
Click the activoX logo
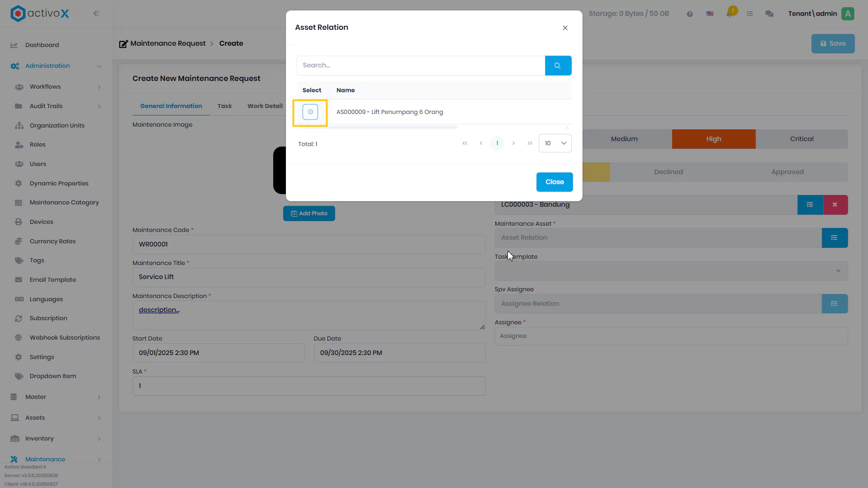(40, 14)
